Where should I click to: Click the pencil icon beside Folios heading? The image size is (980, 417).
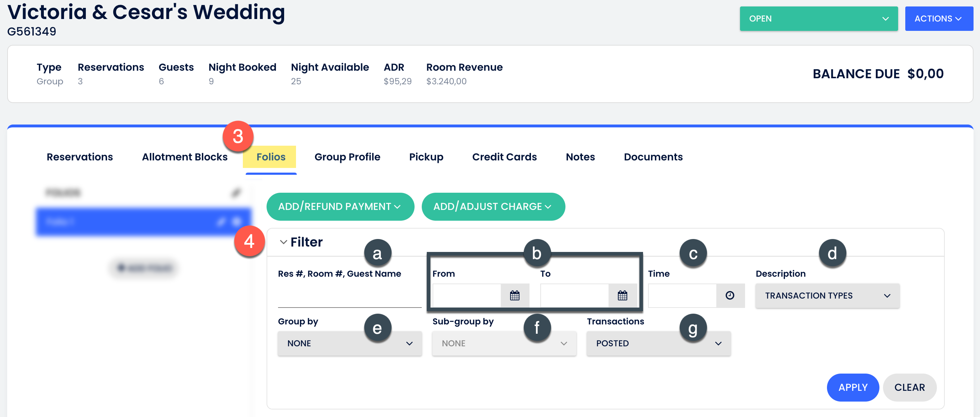click(x=236, y=193)
